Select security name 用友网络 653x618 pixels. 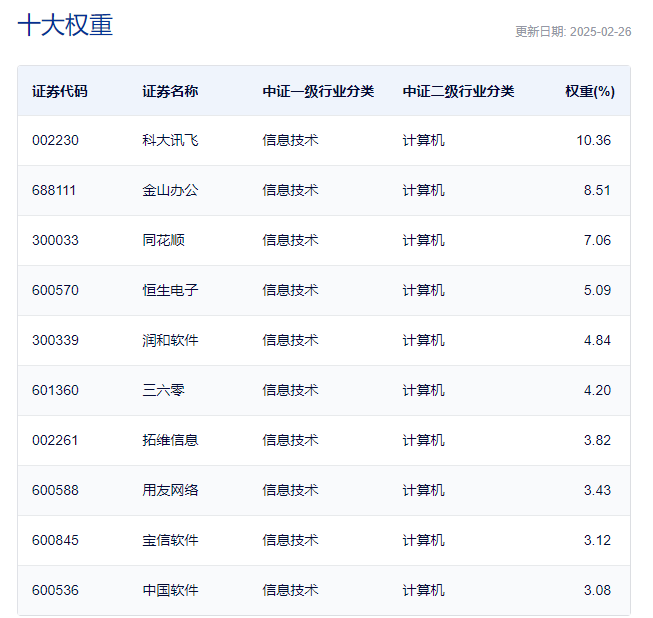(x=170, y=490)
